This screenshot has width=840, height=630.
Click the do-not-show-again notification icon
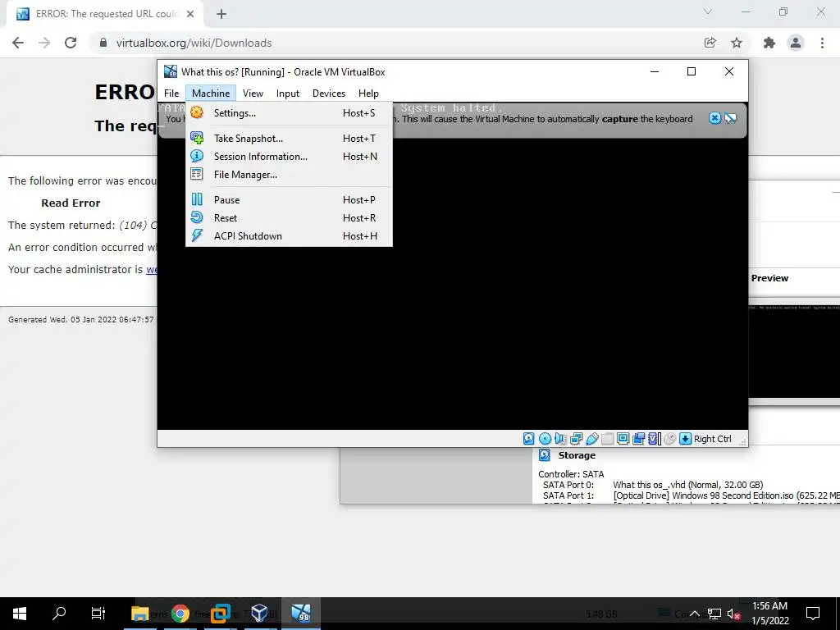coord(731,118)
